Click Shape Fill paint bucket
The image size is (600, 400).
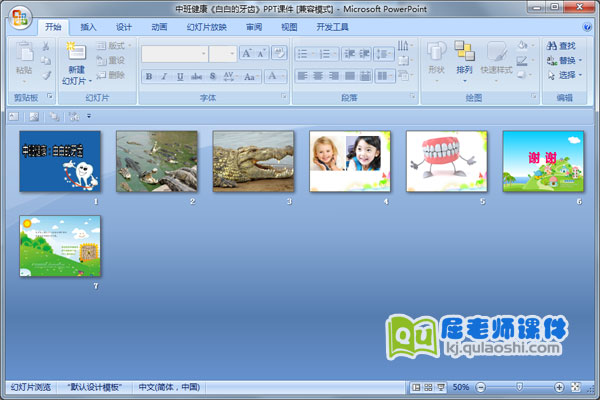pyautogui.click(x=523, y=46)
